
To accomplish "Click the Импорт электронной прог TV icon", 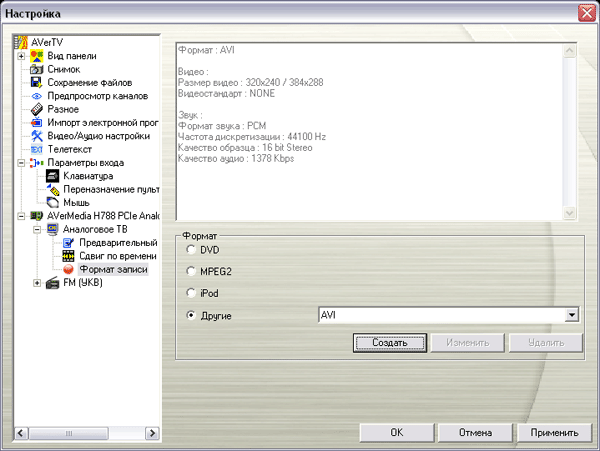I will 37,122.
